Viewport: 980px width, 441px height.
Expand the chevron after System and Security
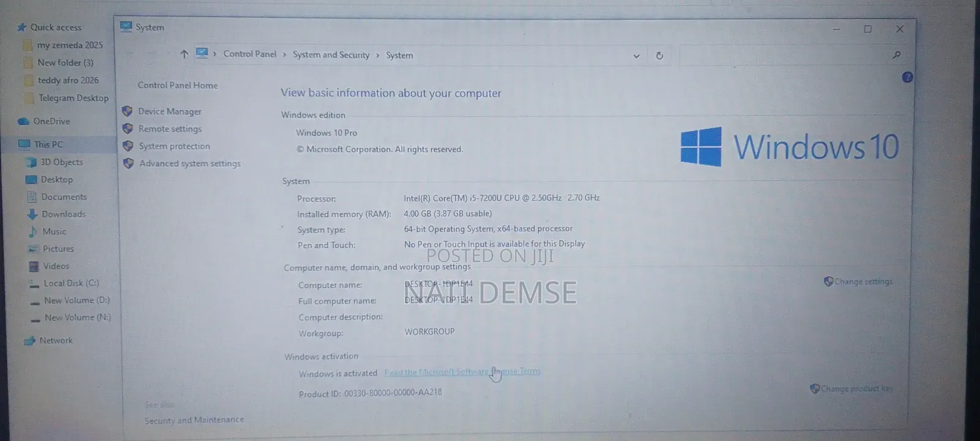tap(377, 55)
